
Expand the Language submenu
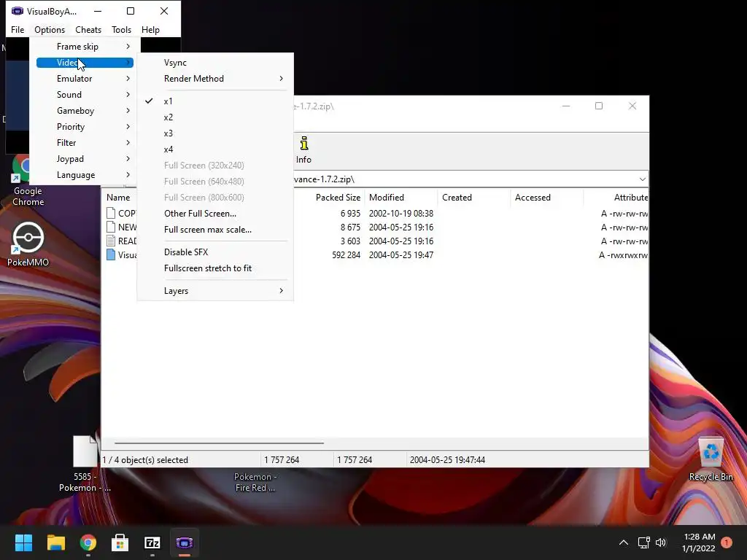(x=85, y=175)
